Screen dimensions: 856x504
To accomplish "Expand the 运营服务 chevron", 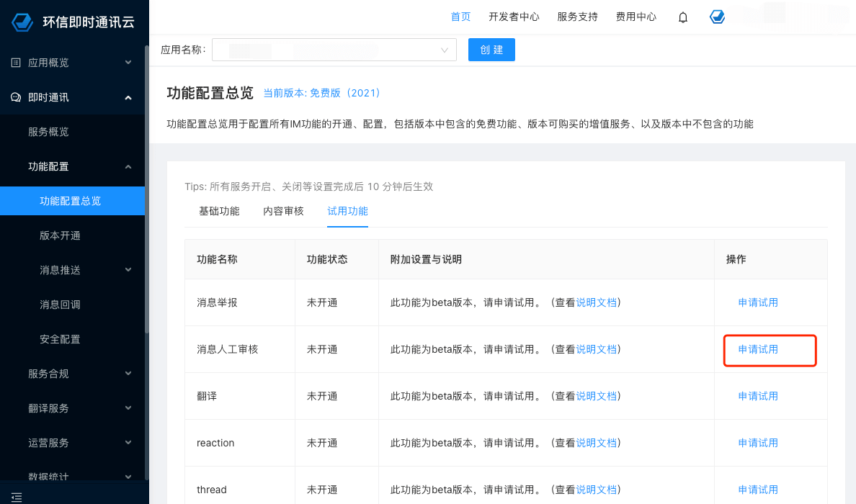I will 128,442.
